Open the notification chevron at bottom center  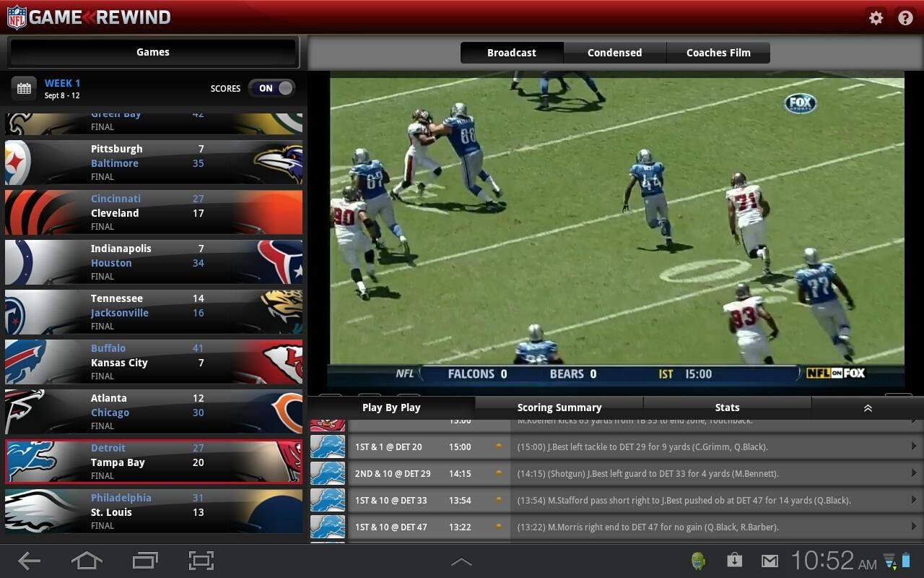[461, 560]
